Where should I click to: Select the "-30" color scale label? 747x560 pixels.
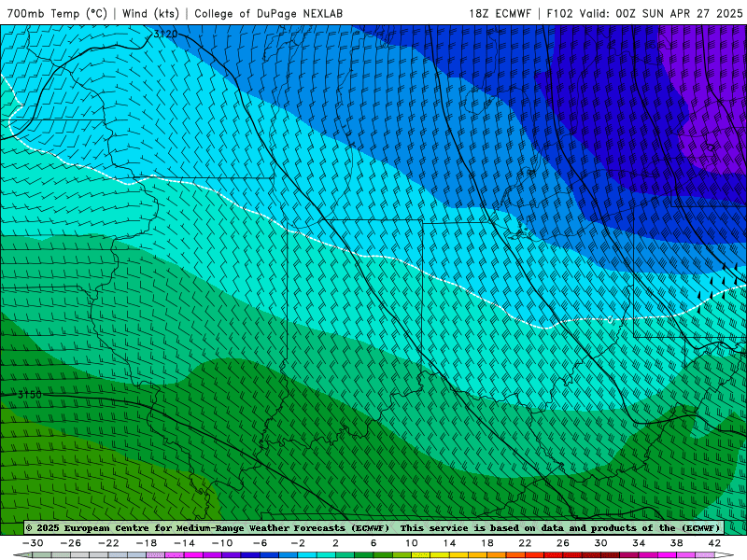coord(33,543)
